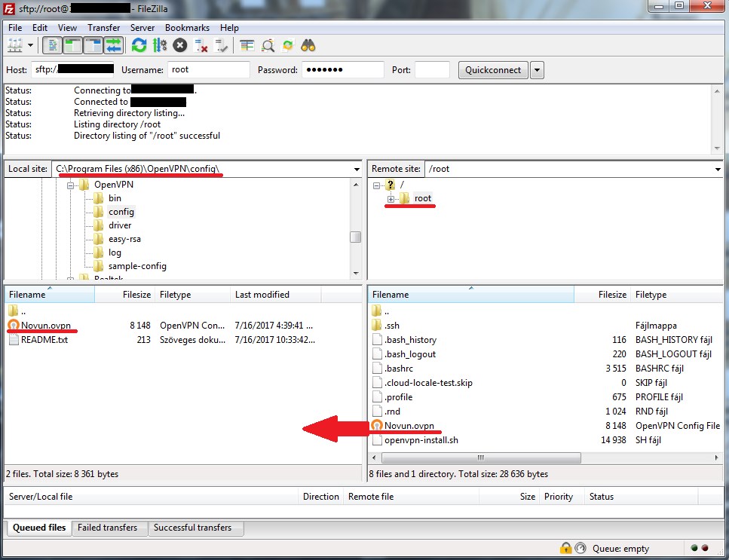729x560 pixels.
Task: Open the Site Manager icon
Action: click(x=14, y=45)
